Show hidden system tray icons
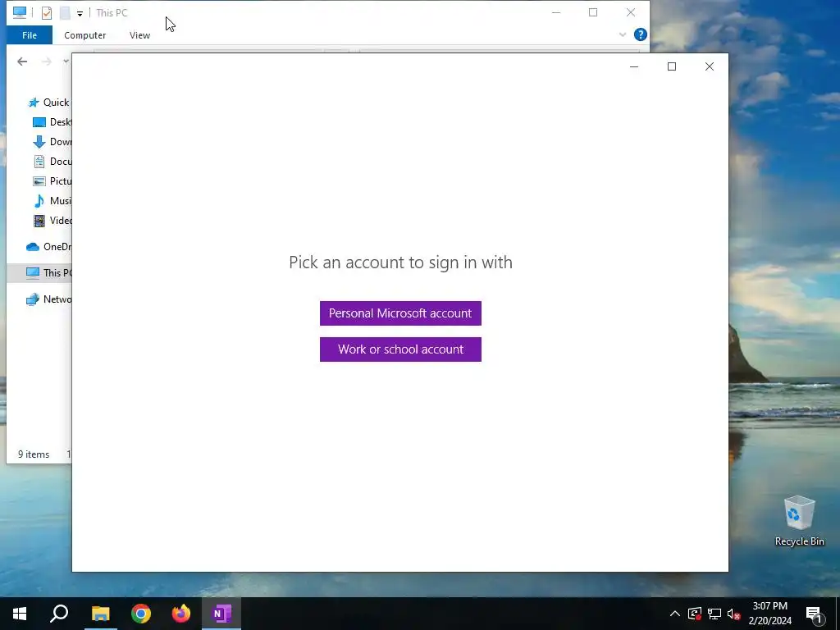Screen dimensions: 840x630 pos(675,614)
